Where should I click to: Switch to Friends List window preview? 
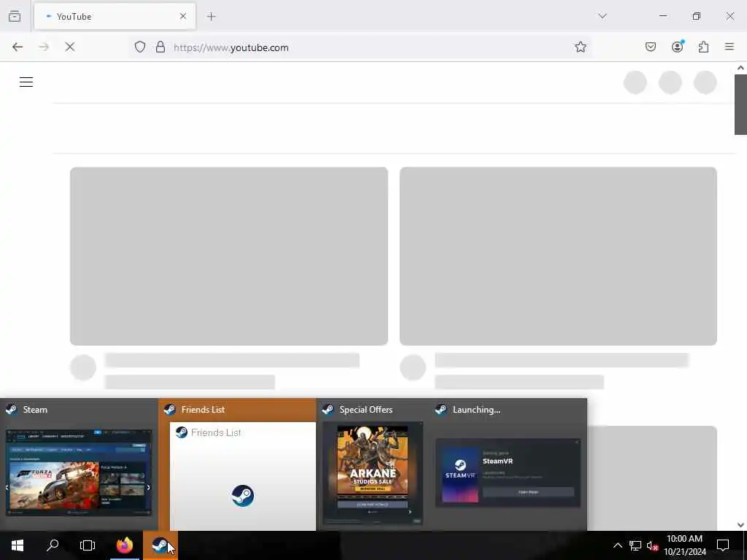pos(237,464)
